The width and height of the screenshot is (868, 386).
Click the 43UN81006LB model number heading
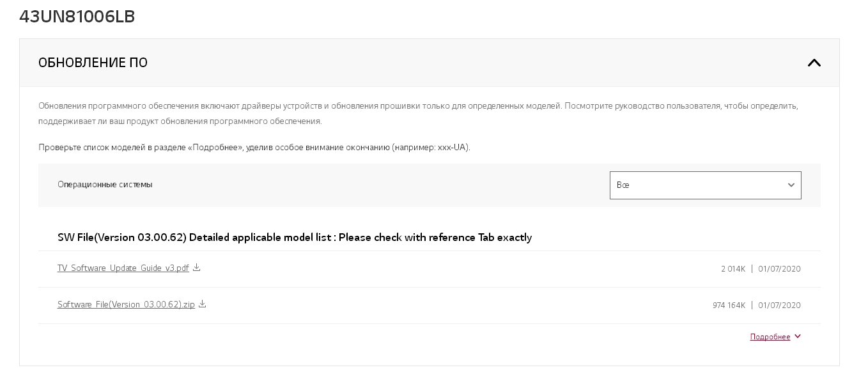point(77,17)
